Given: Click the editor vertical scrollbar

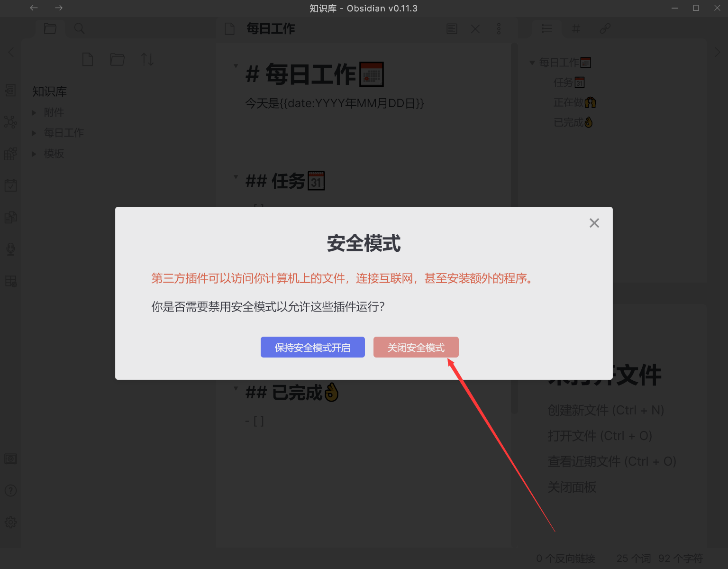Looking at the screenshot, I should point(514,228).
